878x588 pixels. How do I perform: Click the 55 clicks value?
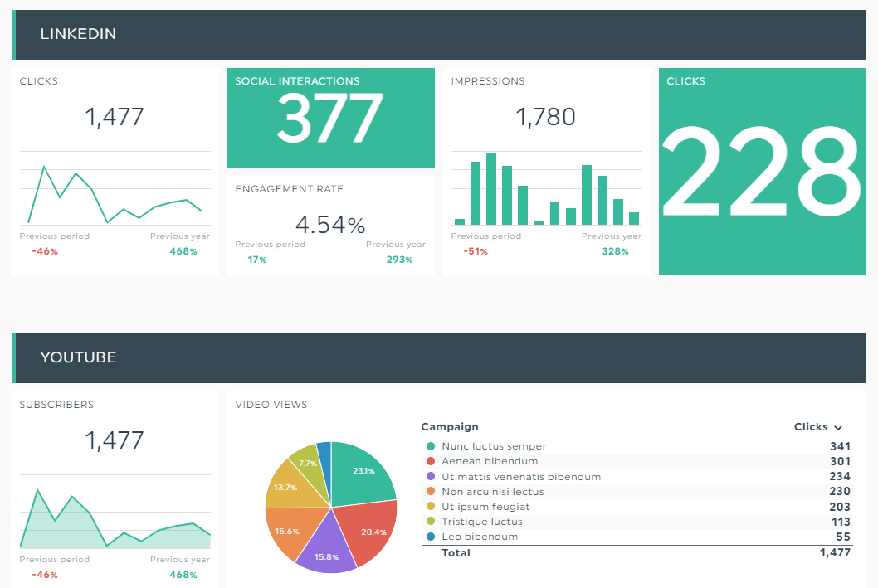coord(843,537)
